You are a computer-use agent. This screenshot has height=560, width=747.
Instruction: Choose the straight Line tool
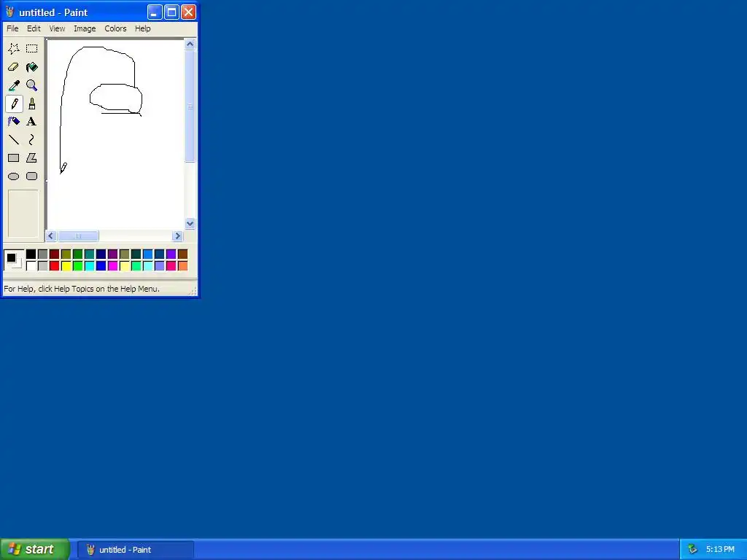click(13, 139)
